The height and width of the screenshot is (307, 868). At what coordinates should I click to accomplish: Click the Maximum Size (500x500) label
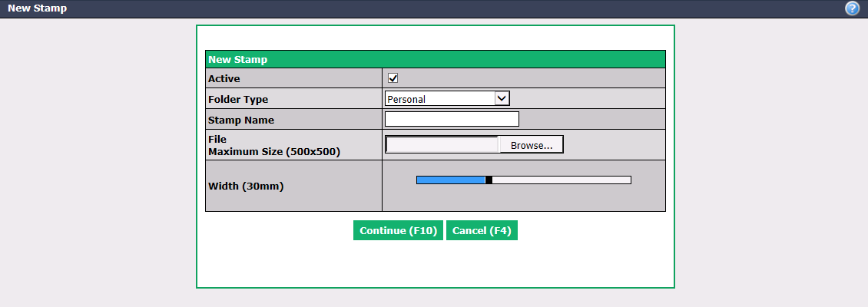coord(274,151)
